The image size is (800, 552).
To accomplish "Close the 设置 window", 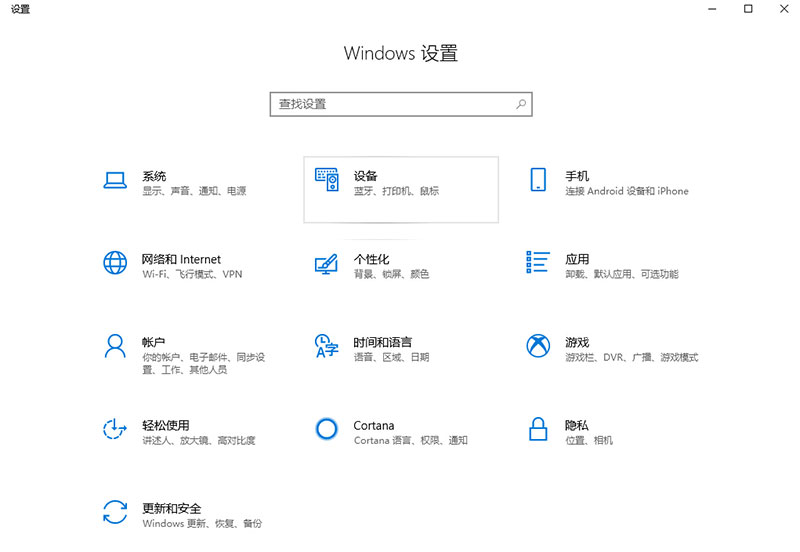I will tap(784, 9).
